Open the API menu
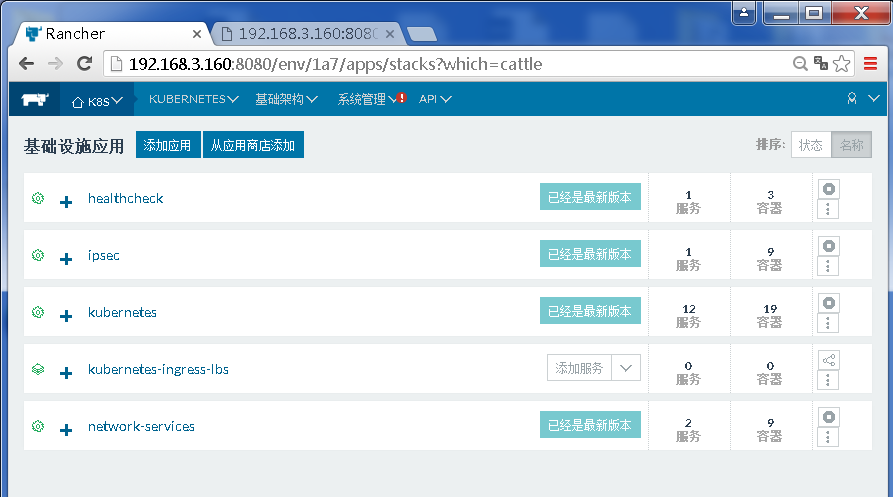The width and height of the screenshot is (893, 497). 435,99
